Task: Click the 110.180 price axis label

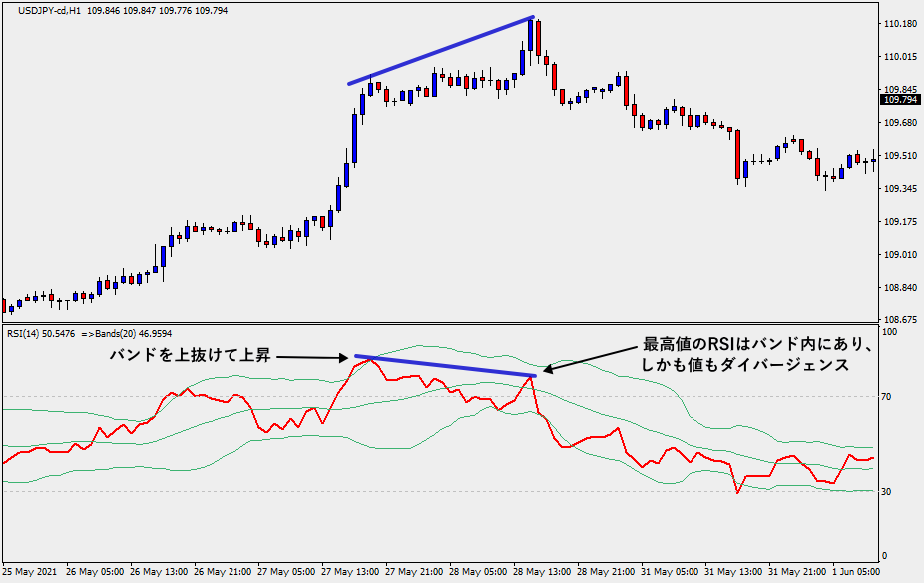Action: click(x=900, y=23)
